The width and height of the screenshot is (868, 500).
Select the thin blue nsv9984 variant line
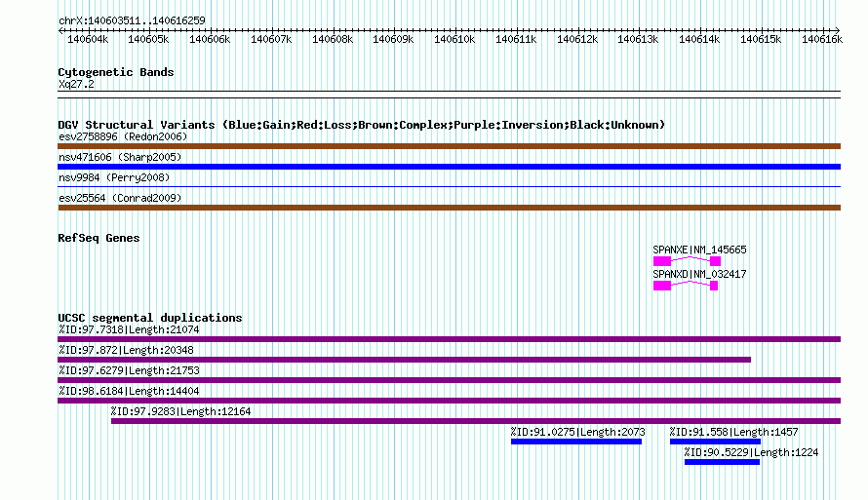[x=449, y=187]
